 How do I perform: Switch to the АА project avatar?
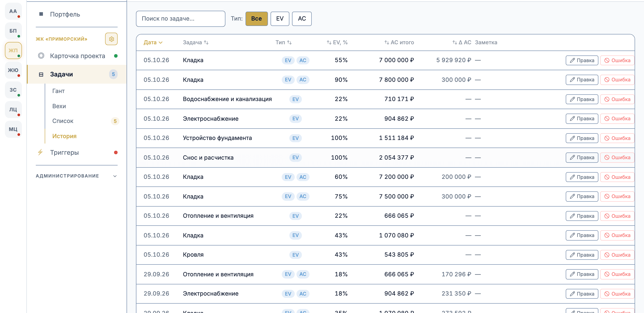13,11
